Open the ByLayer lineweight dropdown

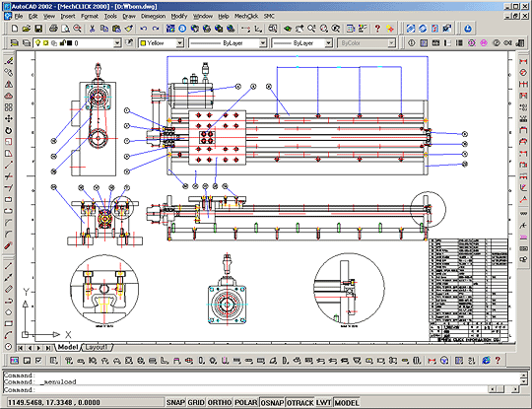click(x=328, y=43)
